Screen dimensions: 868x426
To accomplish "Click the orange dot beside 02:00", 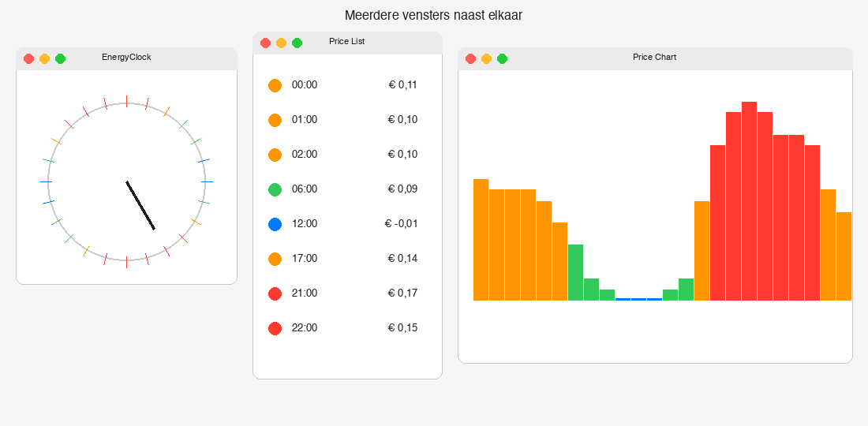I will [x=275, y=155].
